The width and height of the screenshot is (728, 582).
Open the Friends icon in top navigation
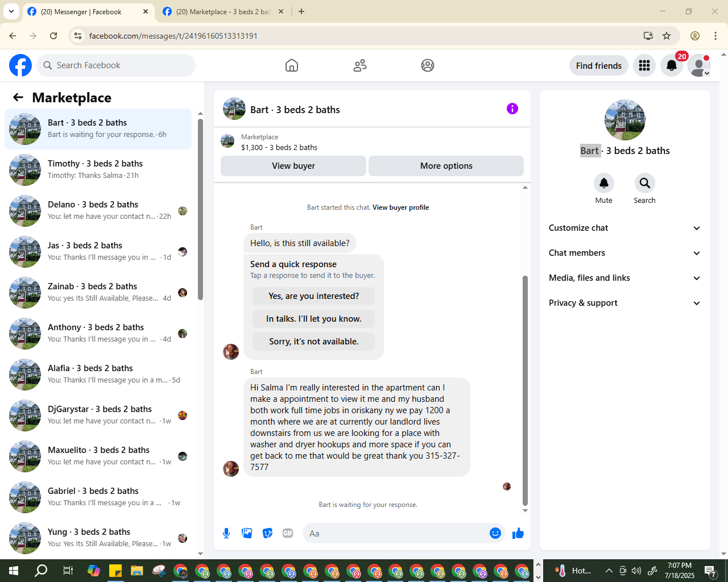tap(360, 65)
